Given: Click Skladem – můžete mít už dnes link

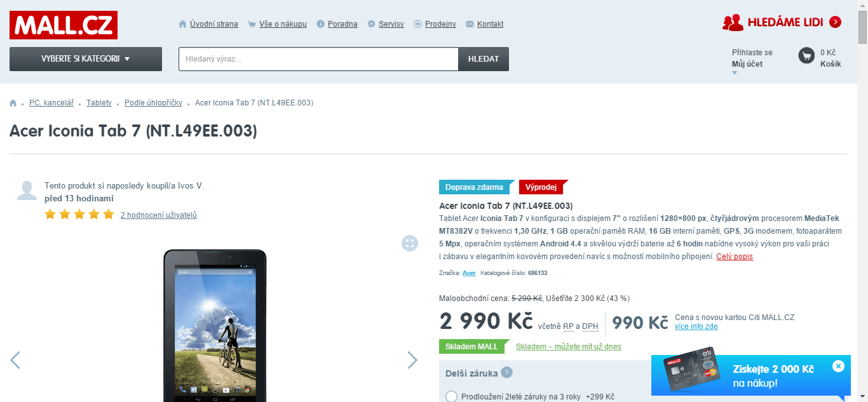Looking at the screenshot, I should (x=569, y=347).
